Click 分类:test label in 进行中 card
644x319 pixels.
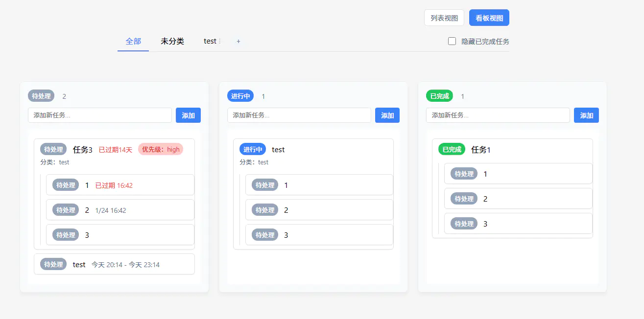(x=254, y=162)
